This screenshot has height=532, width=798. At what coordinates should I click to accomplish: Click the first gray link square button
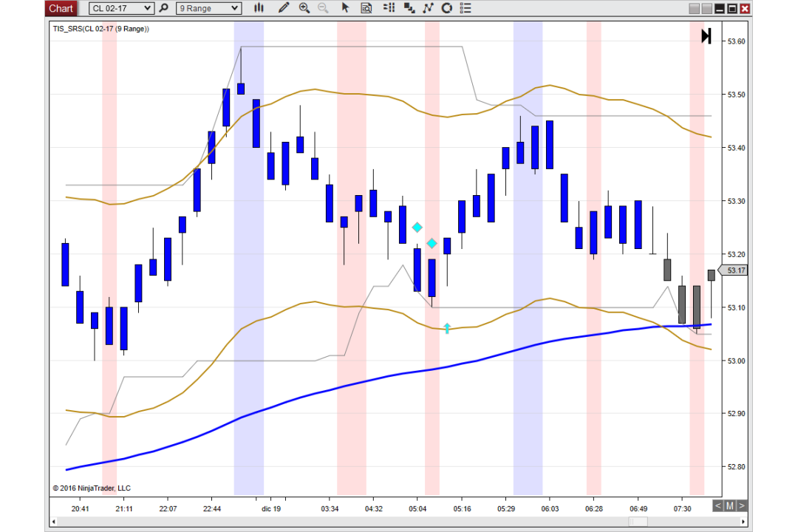694,8
